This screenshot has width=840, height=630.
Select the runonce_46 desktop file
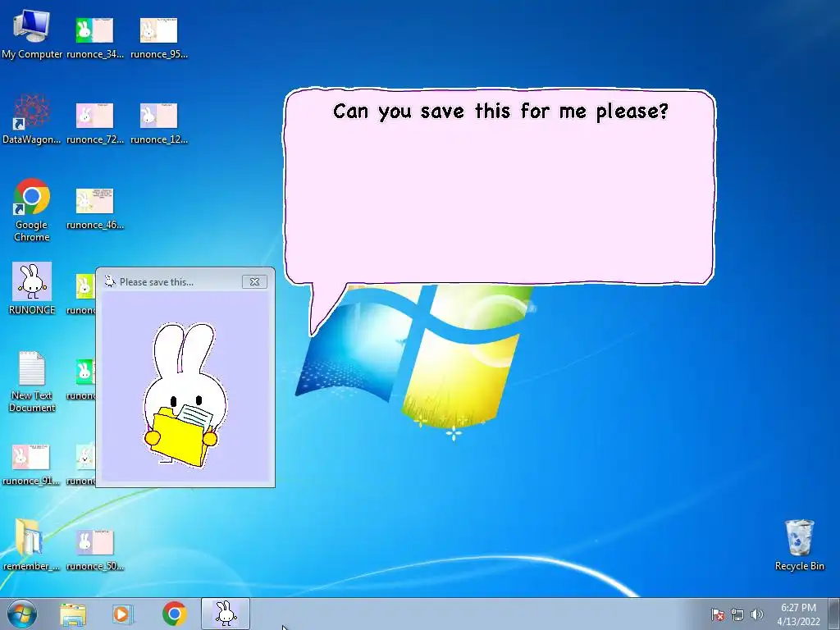pos(95,208)
